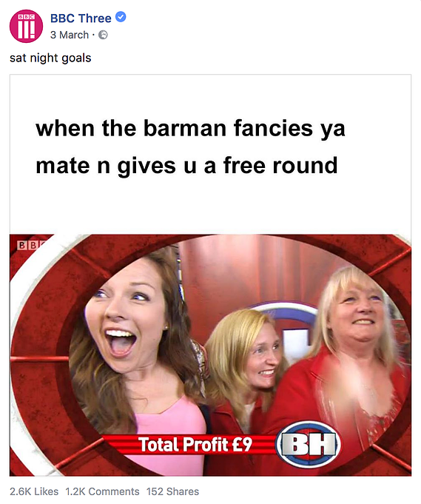Screen dimensions: 421x504
Task: Open the BBC Three profile picture
Action: 26,26
